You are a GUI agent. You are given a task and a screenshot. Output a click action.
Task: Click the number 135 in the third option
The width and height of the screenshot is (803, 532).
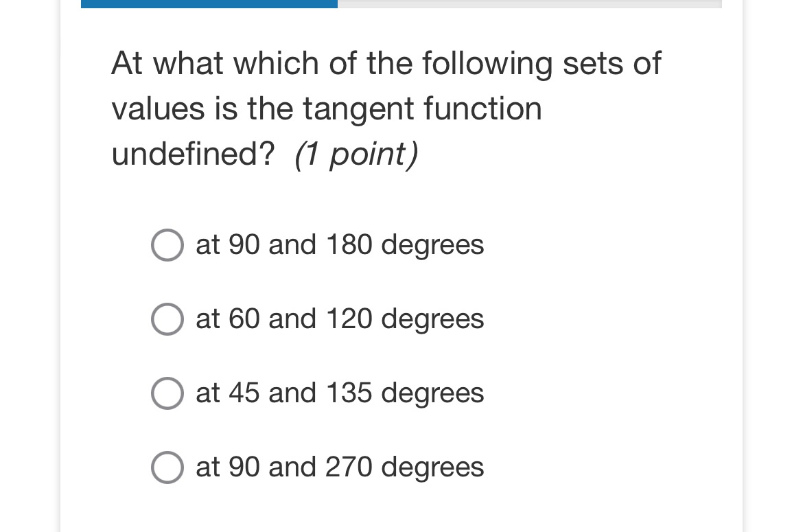349,393
